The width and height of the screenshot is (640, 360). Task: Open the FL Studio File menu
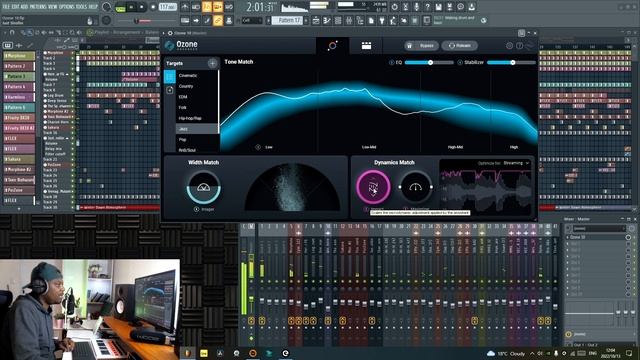click(7, 7)
